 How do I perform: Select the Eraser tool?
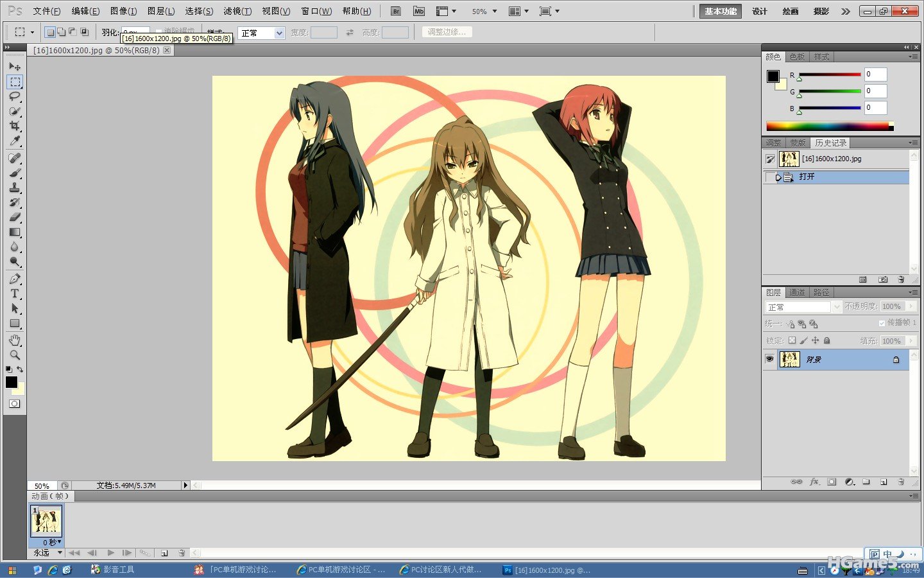[15, 217]
